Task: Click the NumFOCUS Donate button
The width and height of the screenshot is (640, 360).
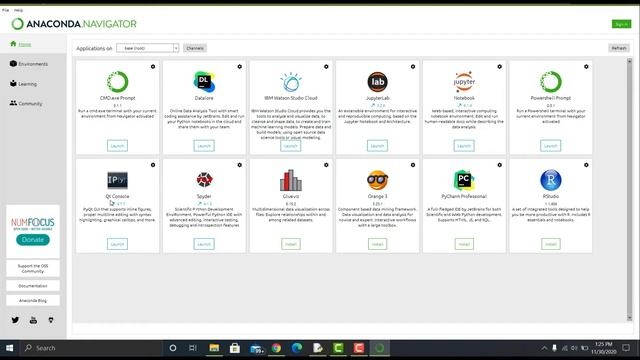Action: click(33, 240)
